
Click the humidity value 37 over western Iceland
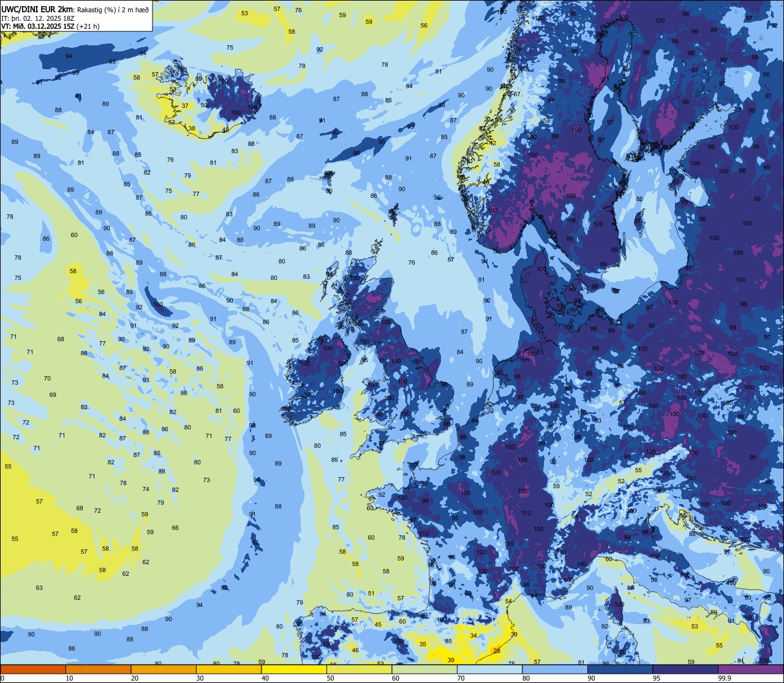click(x=185, y=106)
